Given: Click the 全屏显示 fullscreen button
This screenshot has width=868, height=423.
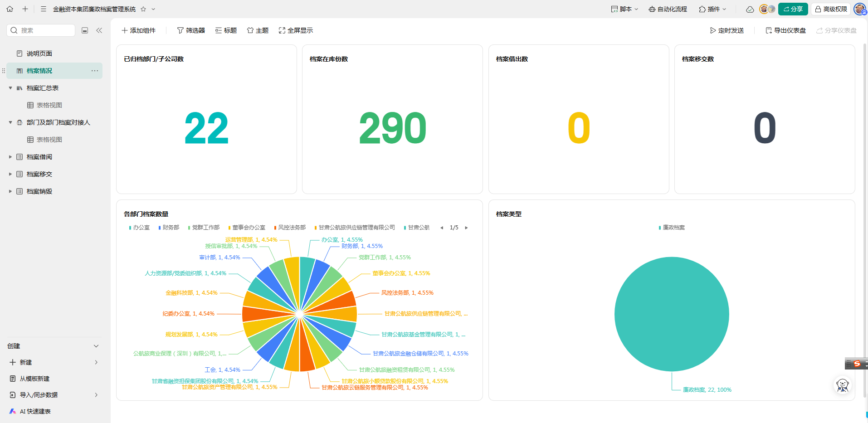Looking at the screenshot, I should coord(296,30).
